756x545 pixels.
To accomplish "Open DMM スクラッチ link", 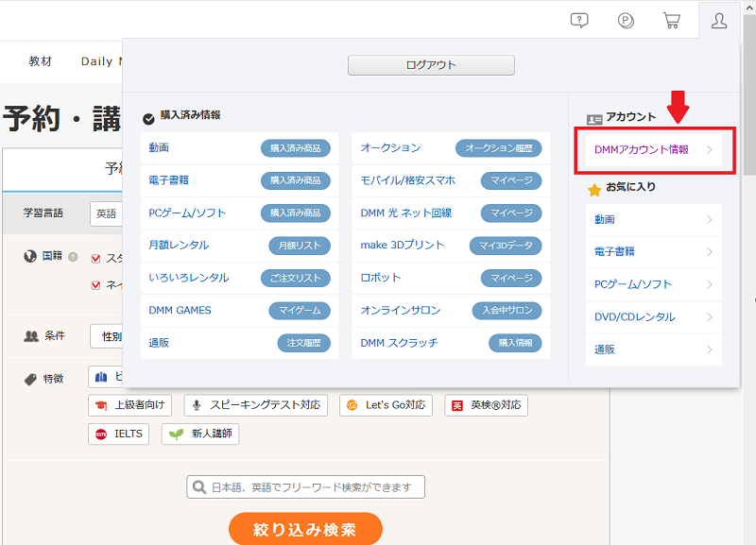I will (x=399, y=343).
